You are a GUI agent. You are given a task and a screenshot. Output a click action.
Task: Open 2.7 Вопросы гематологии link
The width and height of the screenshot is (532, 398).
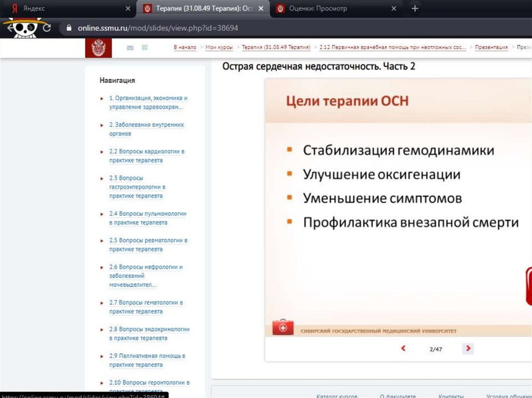[x=146, y=307]
